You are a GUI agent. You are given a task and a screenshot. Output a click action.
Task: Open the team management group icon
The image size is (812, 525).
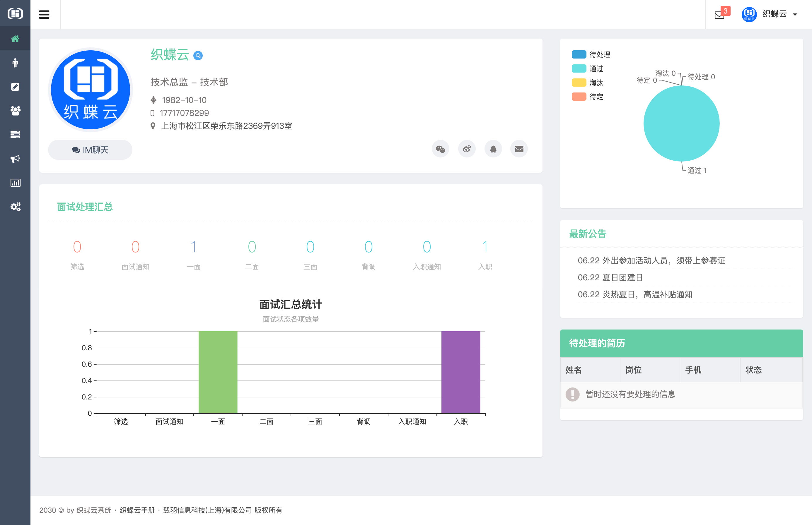[x=15, y=110]
